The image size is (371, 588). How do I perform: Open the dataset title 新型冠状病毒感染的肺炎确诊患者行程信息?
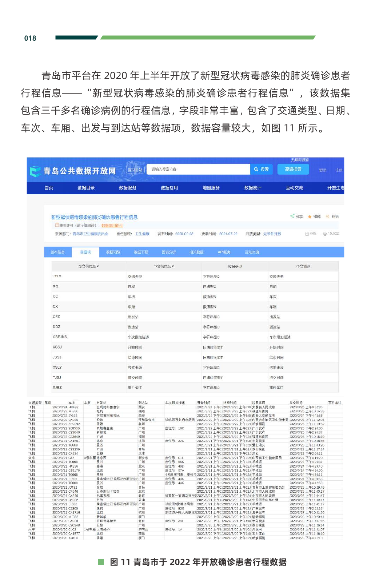94,217
